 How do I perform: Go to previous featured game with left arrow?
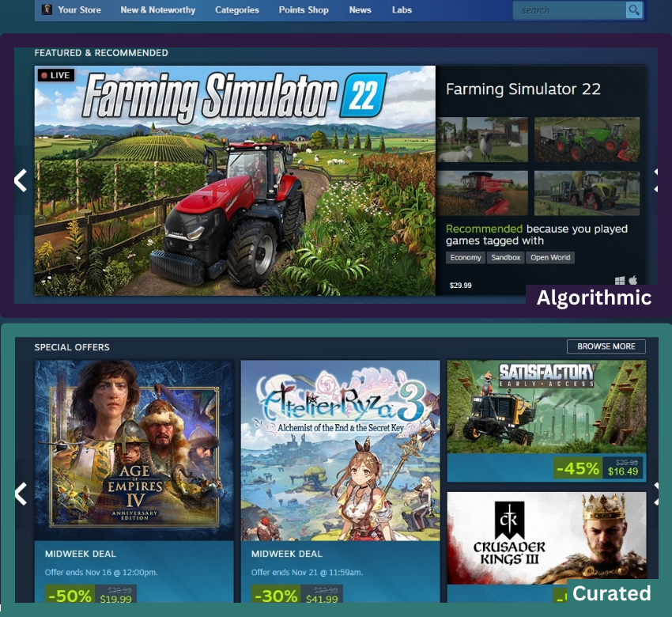[x=21, y=180]
